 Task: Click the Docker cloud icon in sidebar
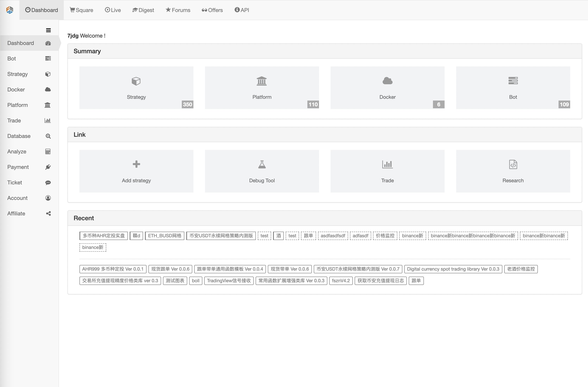[48, 89]
